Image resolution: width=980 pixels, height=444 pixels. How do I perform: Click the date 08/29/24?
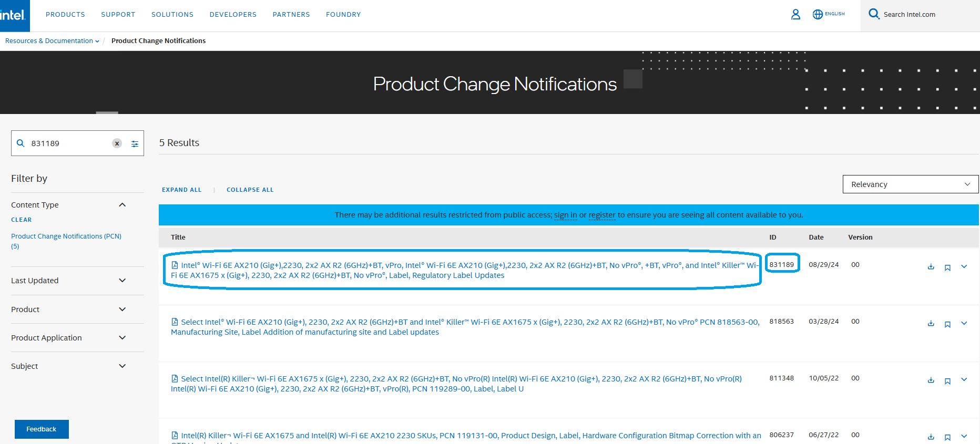click(824, 265)
